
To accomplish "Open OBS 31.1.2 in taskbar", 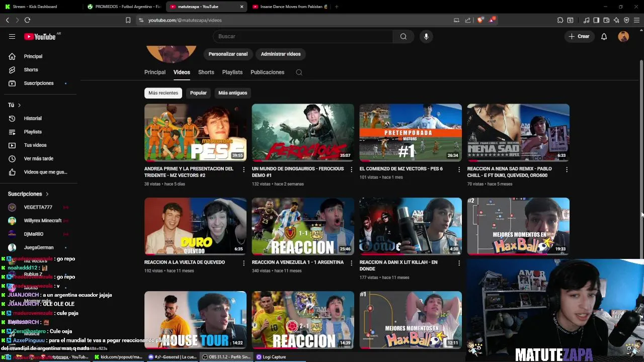I will [x=226, y=357].
